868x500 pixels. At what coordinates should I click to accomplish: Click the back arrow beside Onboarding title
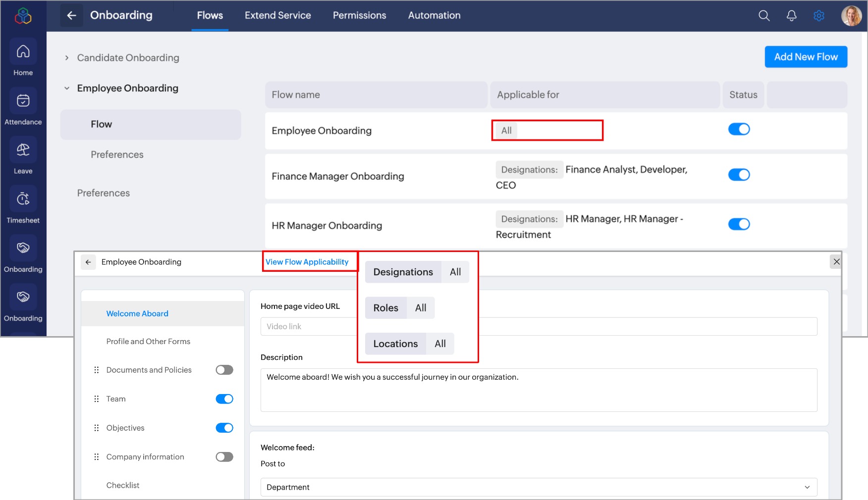click(x=72, y=15)
